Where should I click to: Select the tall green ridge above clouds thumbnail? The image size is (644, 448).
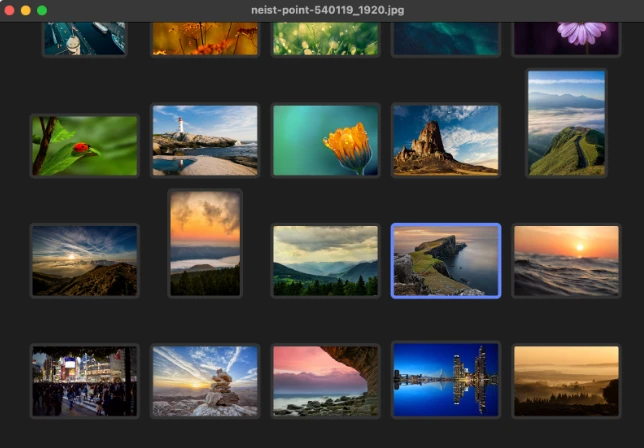pyautogui.click(x=566, y=123)
